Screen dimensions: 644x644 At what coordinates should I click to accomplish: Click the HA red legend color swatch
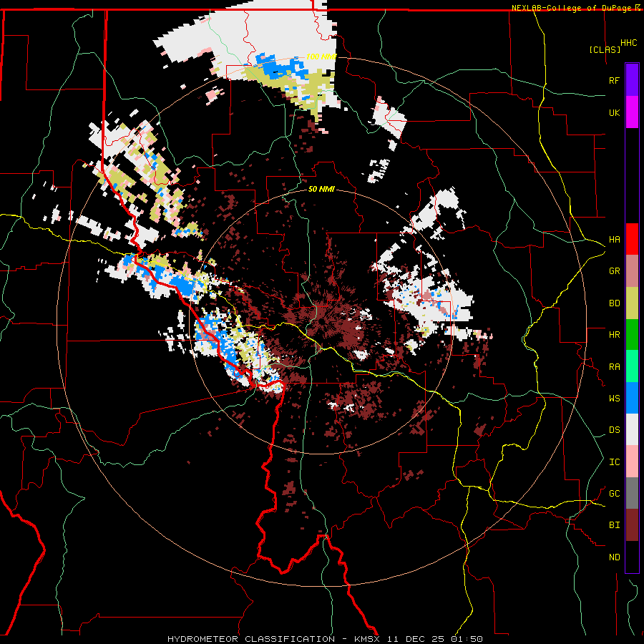[x=632, y=239]
